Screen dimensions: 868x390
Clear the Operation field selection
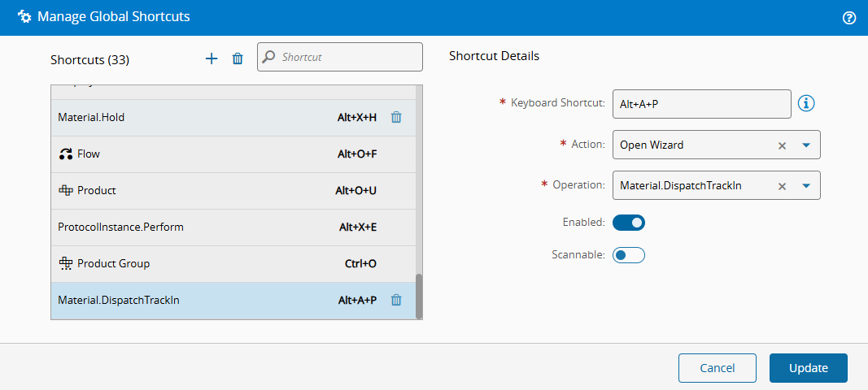(782, 186)
